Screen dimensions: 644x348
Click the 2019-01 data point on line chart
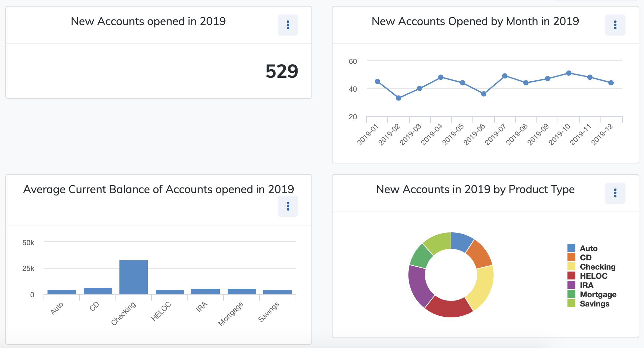coord(377,81)
